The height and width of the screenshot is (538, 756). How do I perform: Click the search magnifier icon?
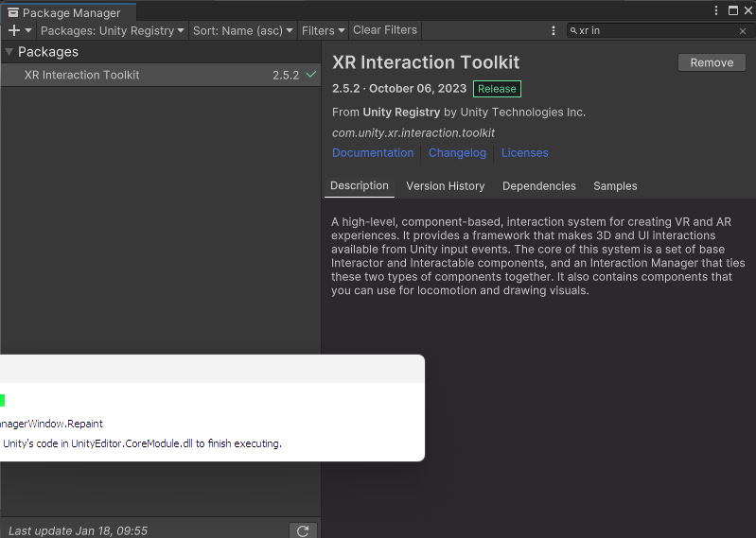(x=573, y=31)
